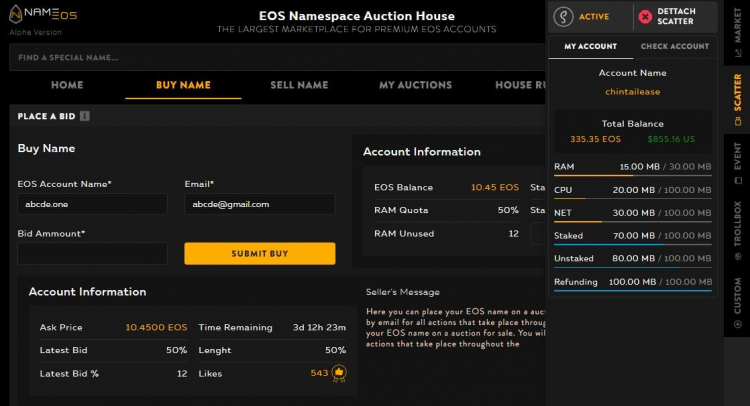Open the Trollbox sidebar panel
The image size is (750, 406).
tap(737, 230)
